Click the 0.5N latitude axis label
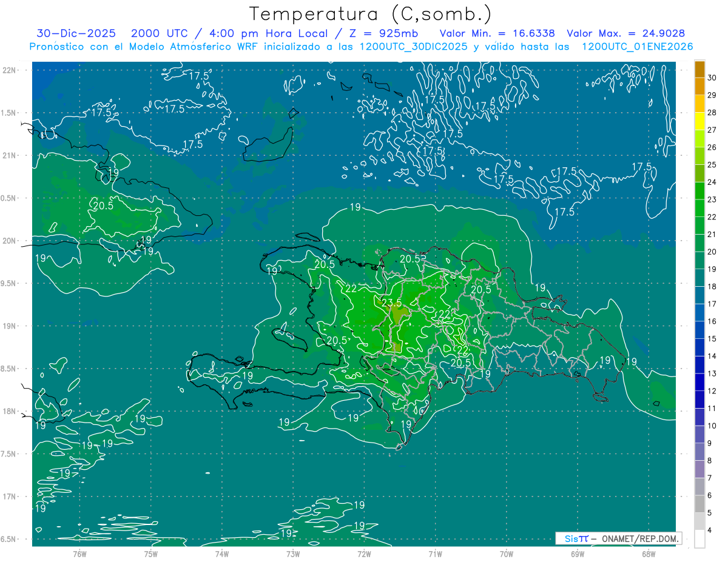This screenshot has width=728, height=562. click(x=9, y=198)
